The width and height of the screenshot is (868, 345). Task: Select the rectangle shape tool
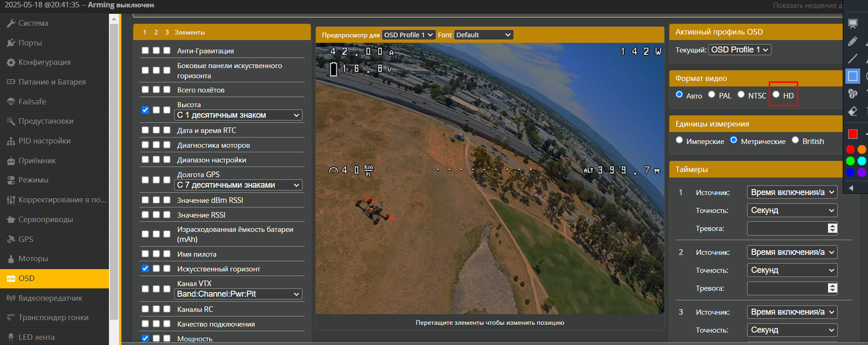(x=852, y=76)
